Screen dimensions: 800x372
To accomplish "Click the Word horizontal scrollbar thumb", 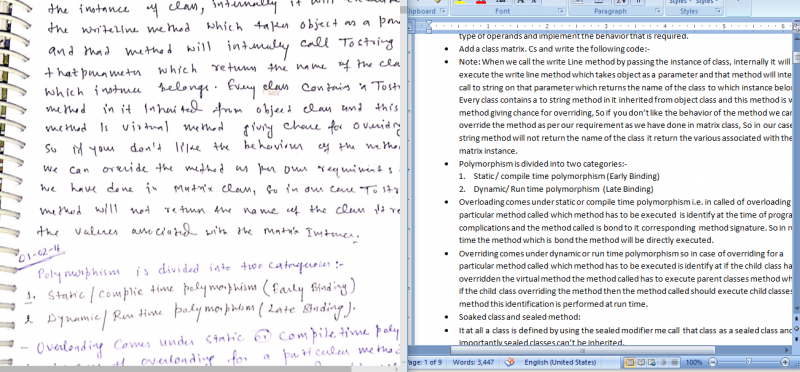I will [583, 350].
